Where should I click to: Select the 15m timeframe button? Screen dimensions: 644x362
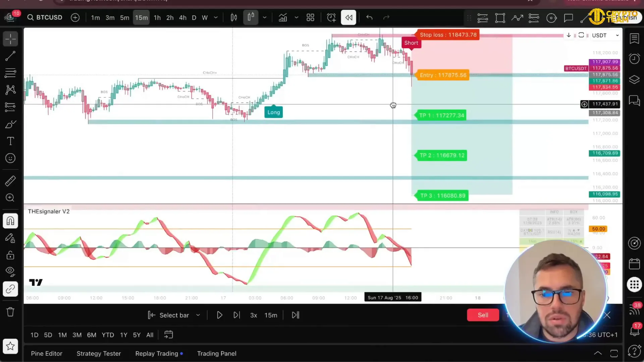pyautogui.click(x=142, y=18)
